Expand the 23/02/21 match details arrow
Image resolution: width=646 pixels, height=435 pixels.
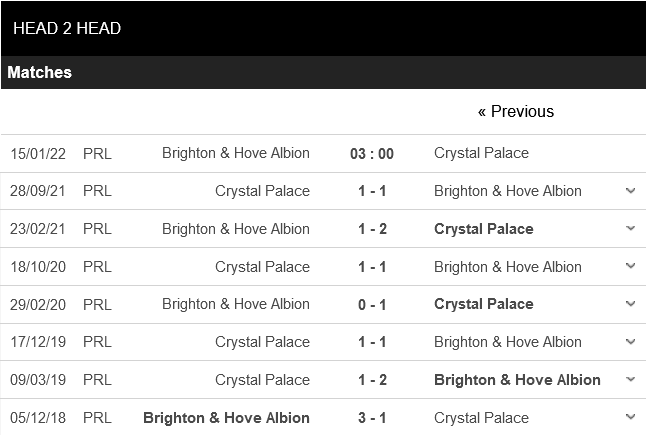coord(630,228)
